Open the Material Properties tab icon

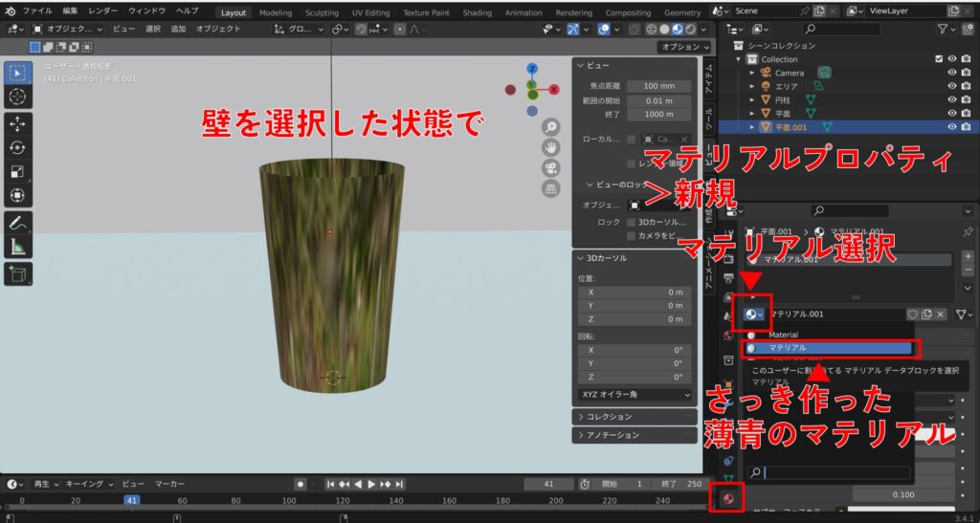pos(729,498)
